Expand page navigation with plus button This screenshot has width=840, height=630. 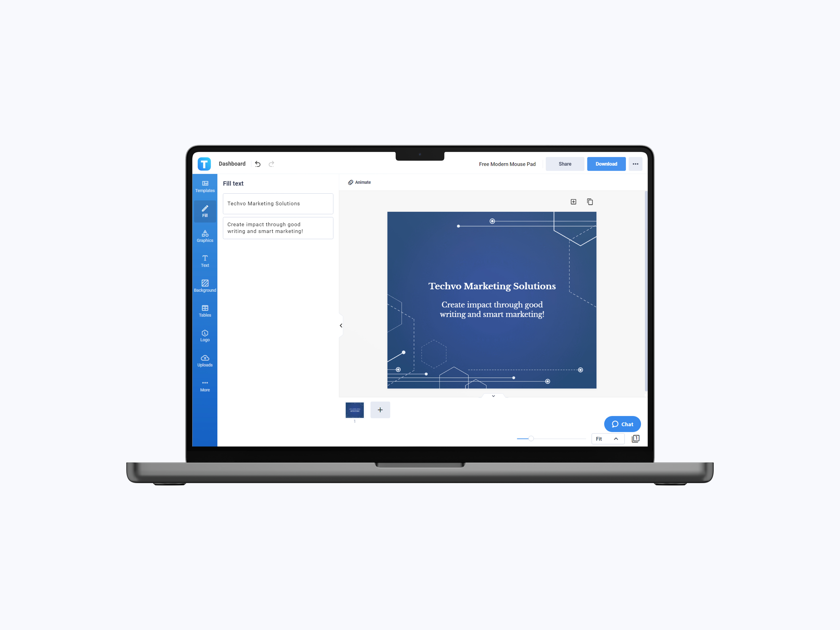click(x=380, y=410)
